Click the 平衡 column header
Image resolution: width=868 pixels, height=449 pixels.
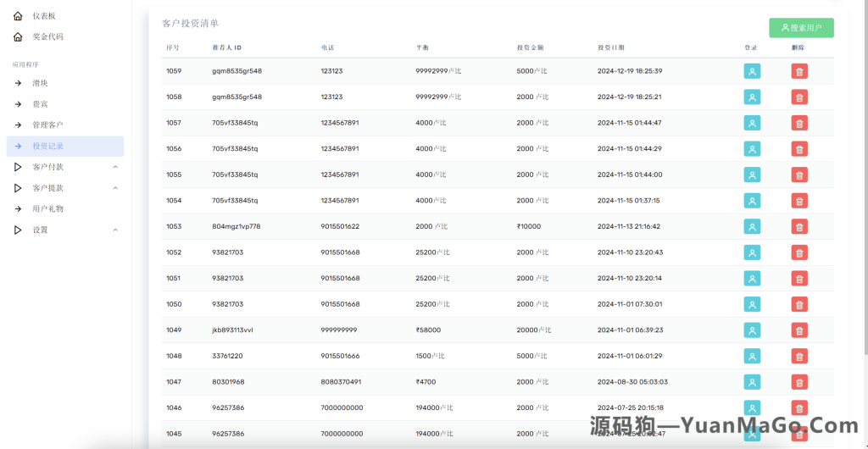click(x=422, y=47)
